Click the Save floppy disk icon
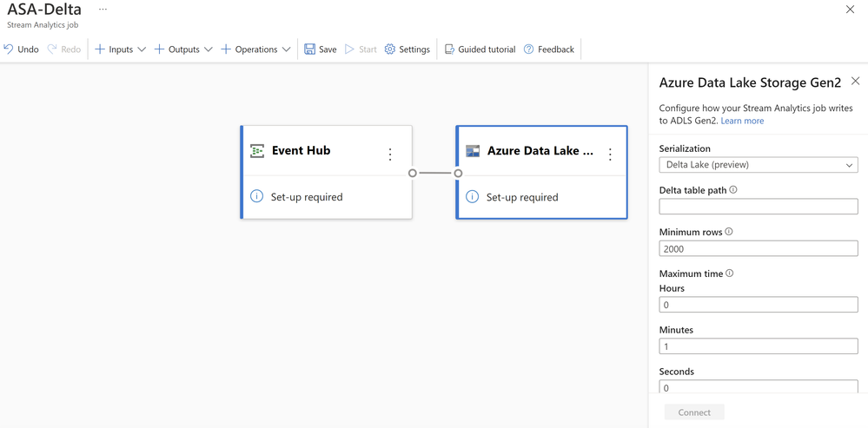 pos(310,49)
